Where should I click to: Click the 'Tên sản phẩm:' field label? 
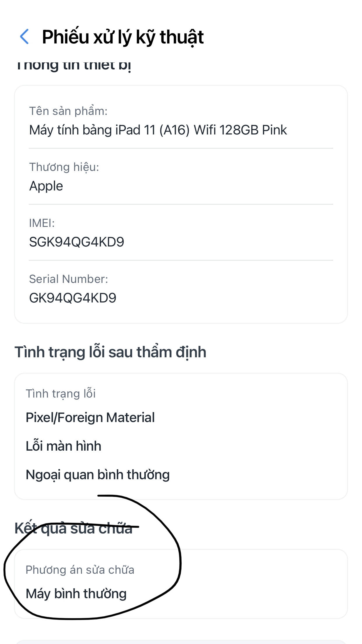click(x=68, y=111)
